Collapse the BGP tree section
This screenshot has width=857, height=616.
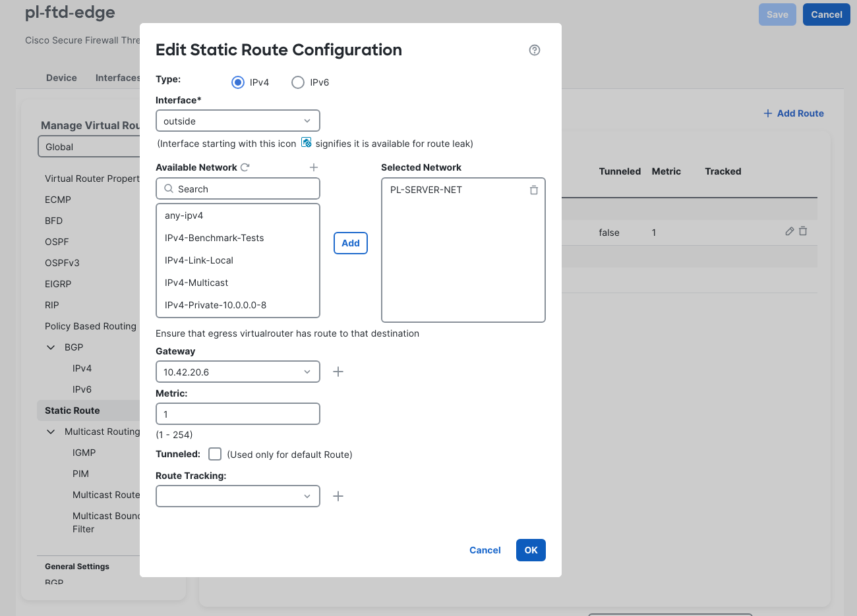pos(51,347)
